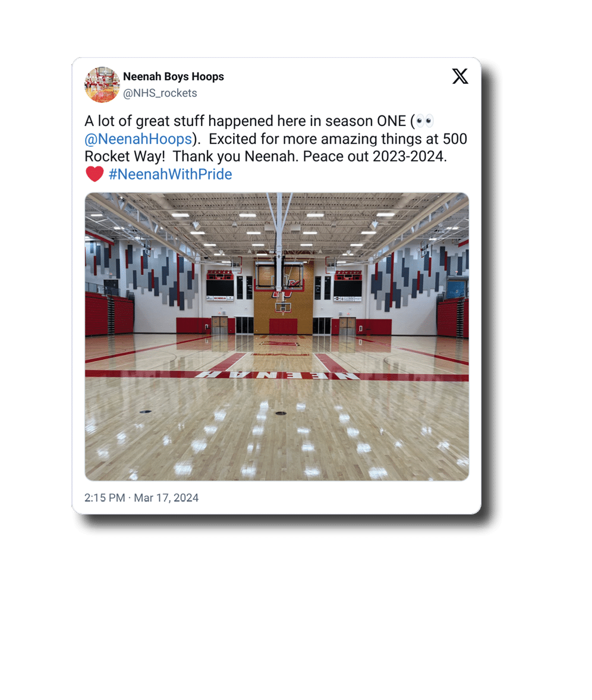Screen dimensions: 592x700
Task: Open the #NeenahWithPride hashtag
Action: click(171, 174)
